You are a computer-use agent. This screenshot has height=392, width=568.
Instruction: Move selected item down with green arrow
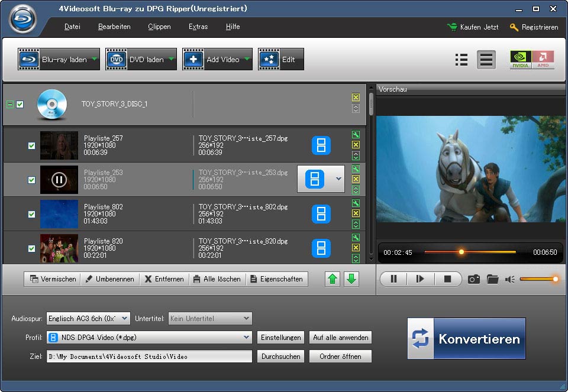point(351,279)
